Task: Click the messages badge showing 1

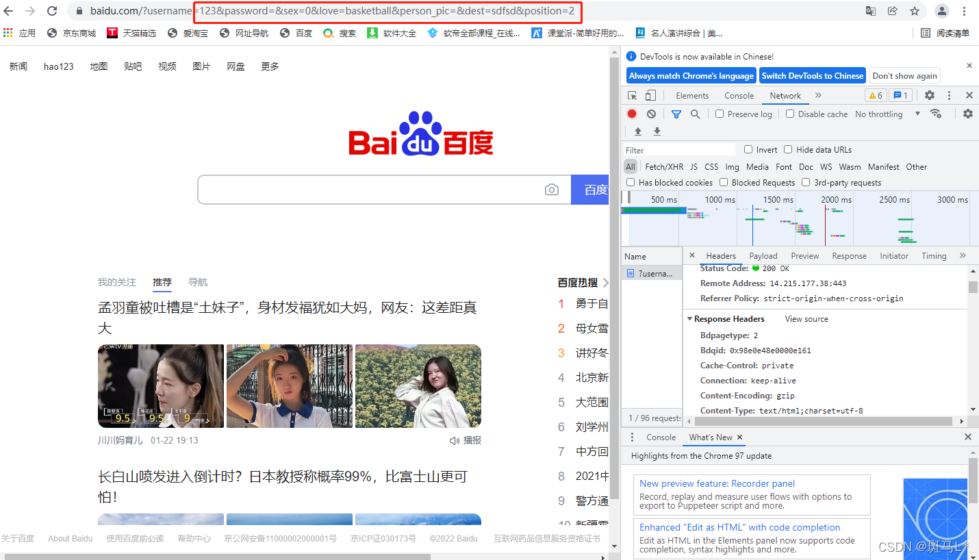Action: pyautogui.click(x=900, y=96)
